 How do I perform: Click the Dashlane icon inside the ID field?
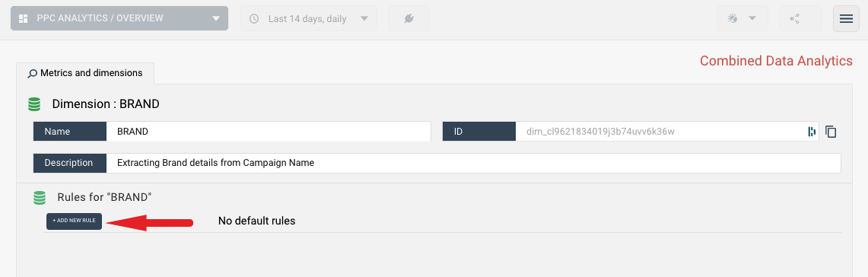pos(812,132)
